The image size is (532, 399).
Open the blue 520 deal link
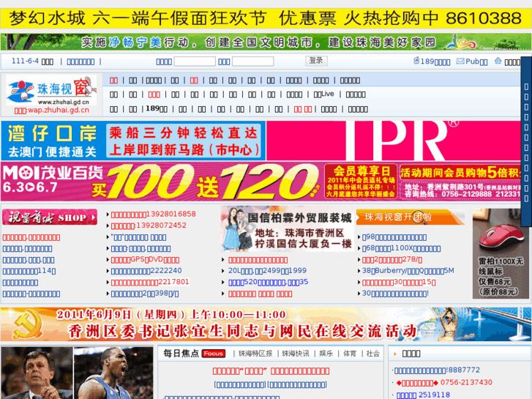click(268, 282)
